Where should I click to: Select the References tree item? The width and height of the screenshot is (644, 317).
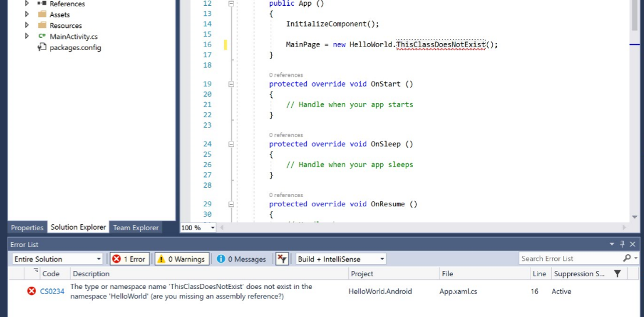[68, 3]
